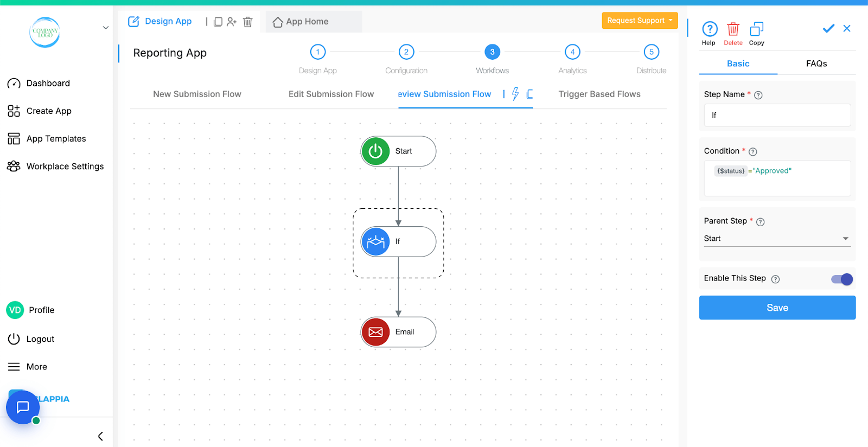Click the Condition help icon
This screenshot has width=868, height=447.
[x=753, y=152]
